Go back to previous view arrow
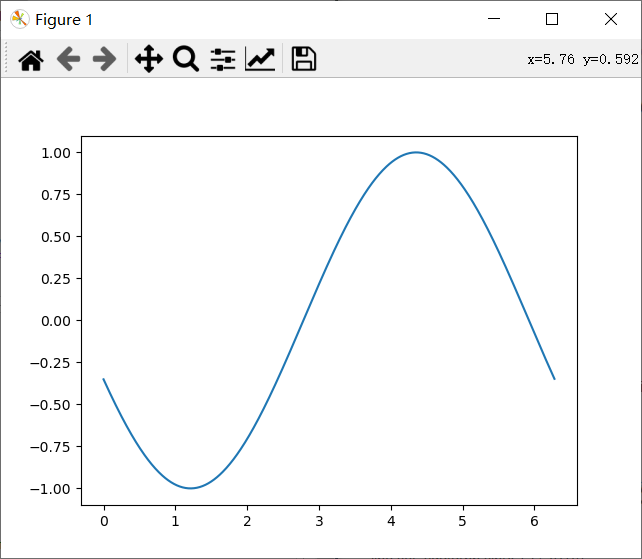The width and height of the screenshot is (642, 559). tap(68, 59)
